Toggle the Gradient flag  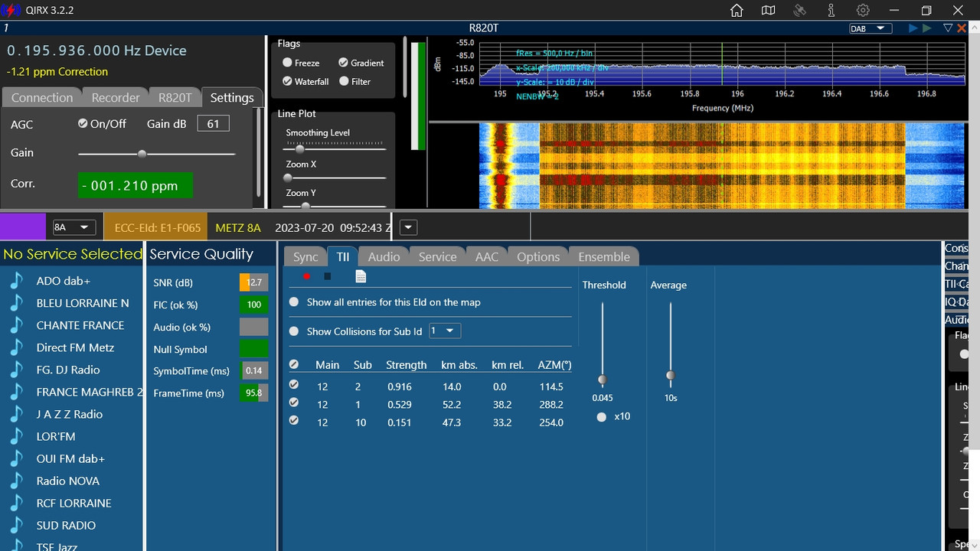[343, 63]
